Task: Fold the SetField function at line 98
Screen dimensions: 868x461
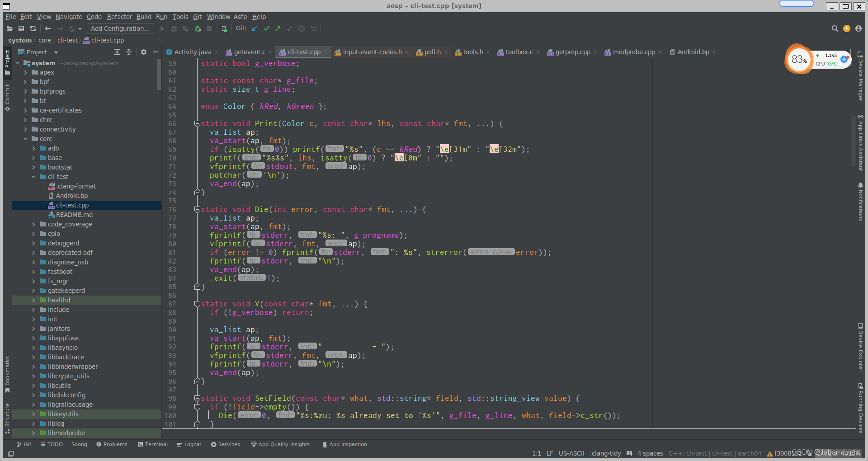Action: pos(197,399)
